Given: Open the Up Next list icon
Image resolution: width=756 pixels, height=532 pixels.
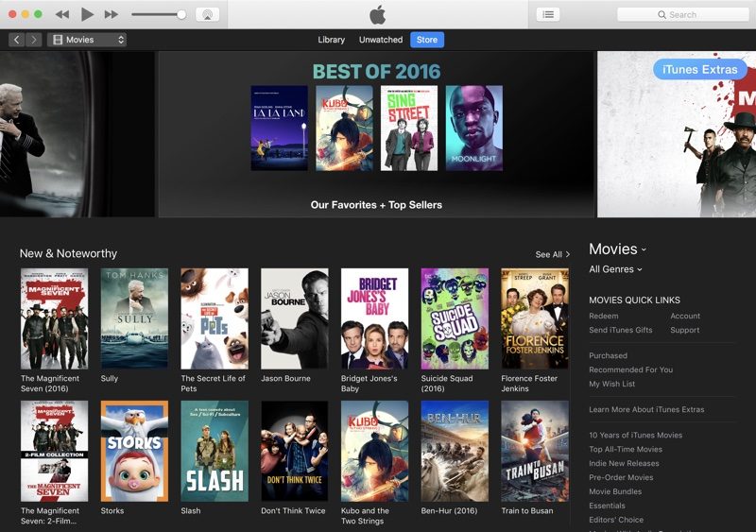Looking at the screenshot, I should coord(548,14).
